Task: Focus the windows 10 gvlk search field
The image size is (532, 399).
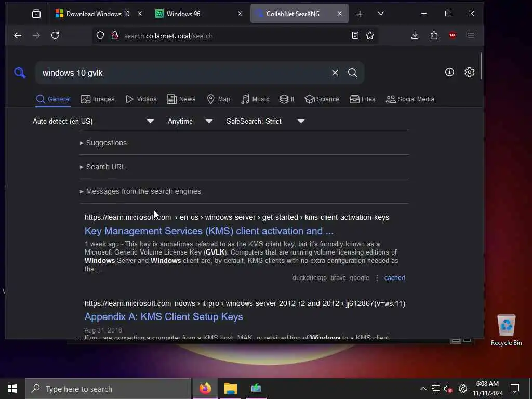Action: pyautogui.click(x=183, y=73)
